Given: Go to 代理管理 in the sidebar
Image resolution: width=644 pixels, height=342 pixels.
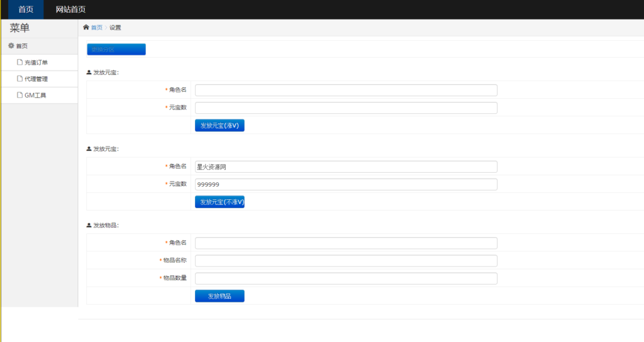Looking at the screenshot, I should click(x=36, y=79).
